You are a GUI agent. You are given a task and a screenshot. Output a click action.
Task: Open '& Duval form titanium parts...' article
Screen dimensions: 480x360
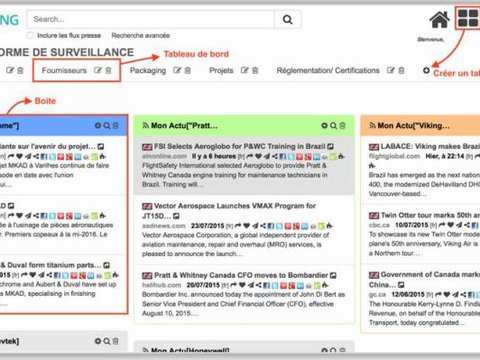tap(51, 265)
